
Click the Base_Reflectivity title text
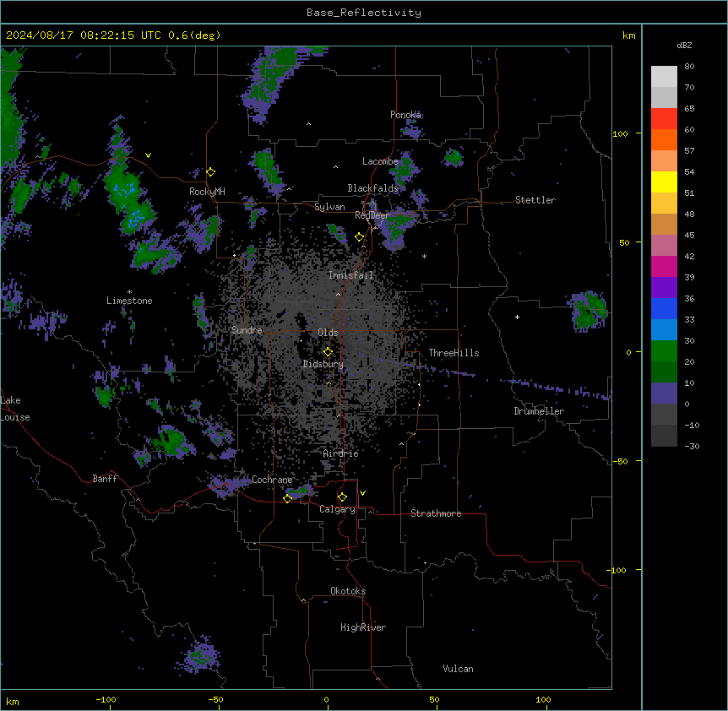pyautogui.click(x=364, y=13)
